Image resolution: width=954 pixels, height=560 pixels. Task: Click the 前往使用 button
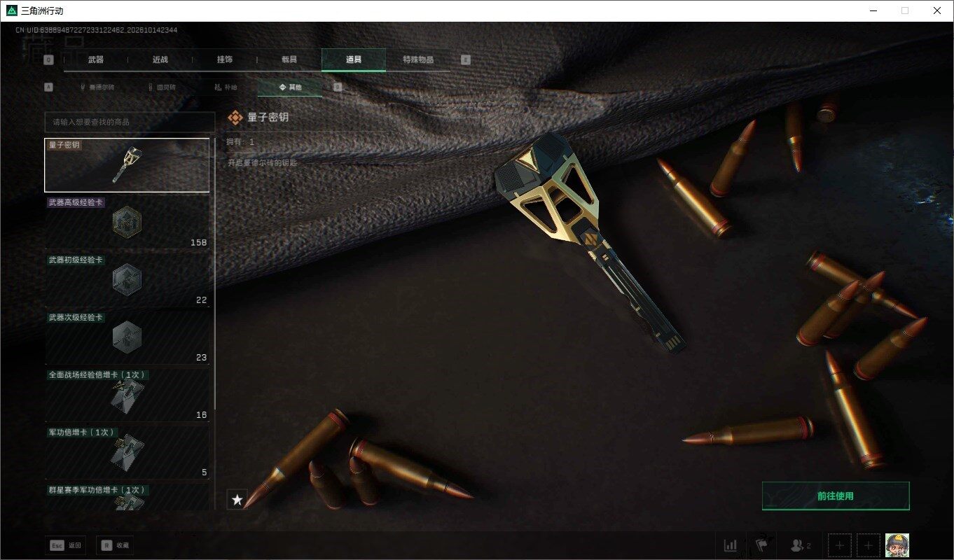pyautogui.click(x=836, y=496)
